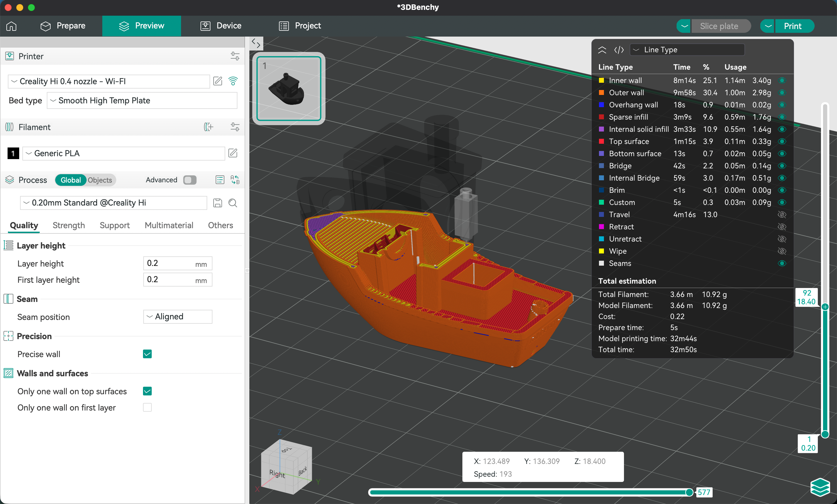Show Travel lines via eye icon

tap(781, 215)
